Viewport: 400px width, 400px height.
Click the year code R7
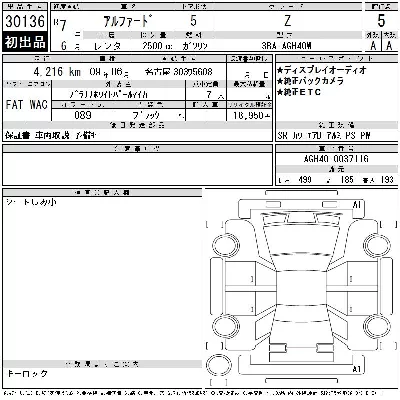click(x=60, y=25)
